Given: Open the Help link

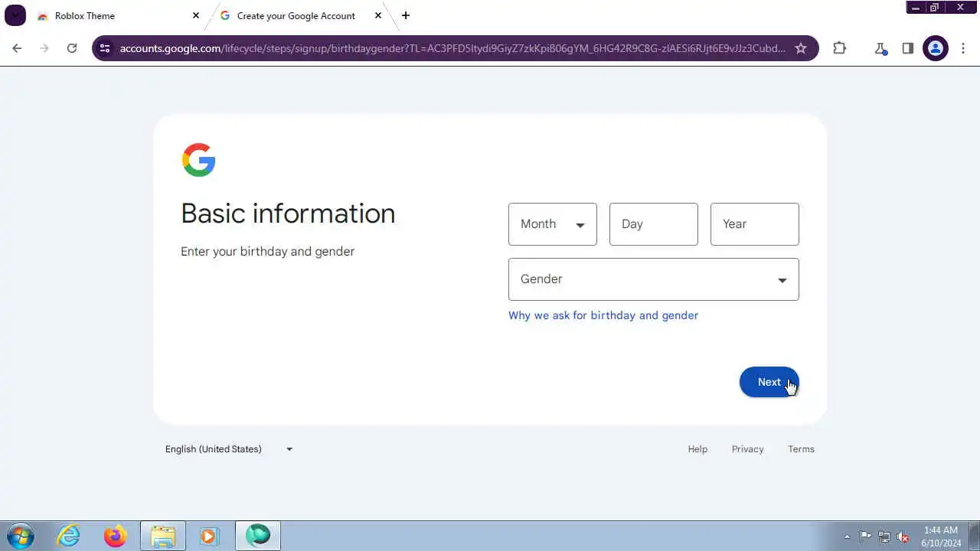Looking at the screenshot, I should (697, 449).
